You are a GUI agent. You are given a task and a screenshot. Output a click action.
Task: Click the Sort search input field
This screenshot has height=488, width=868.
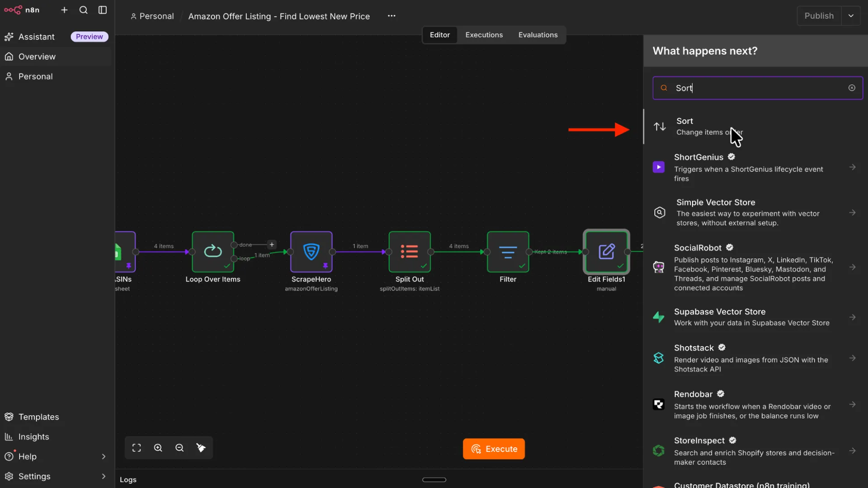pos(758,88)
